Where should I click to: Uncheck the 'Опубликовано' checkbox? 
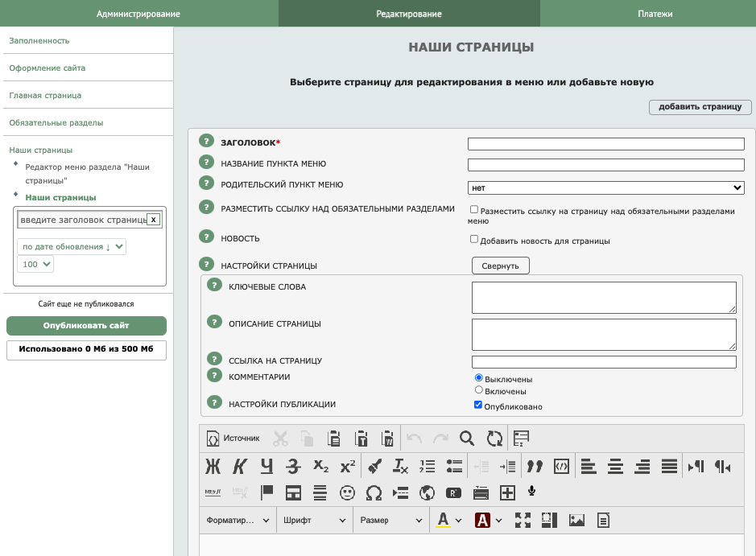coord(478,405)
